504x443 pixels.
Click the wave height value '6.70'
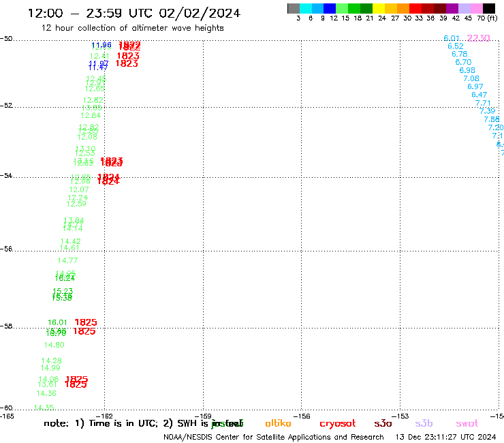(463, 62)
